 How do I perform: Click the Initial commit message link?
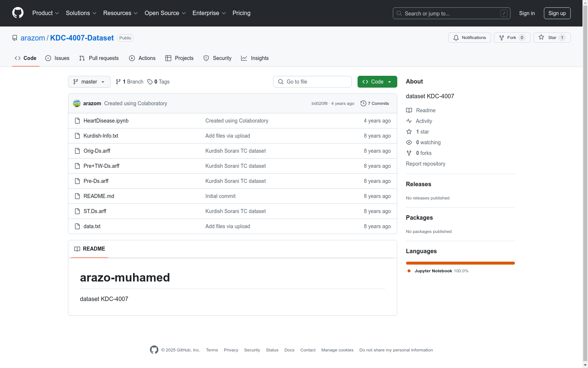coord(220,196)
